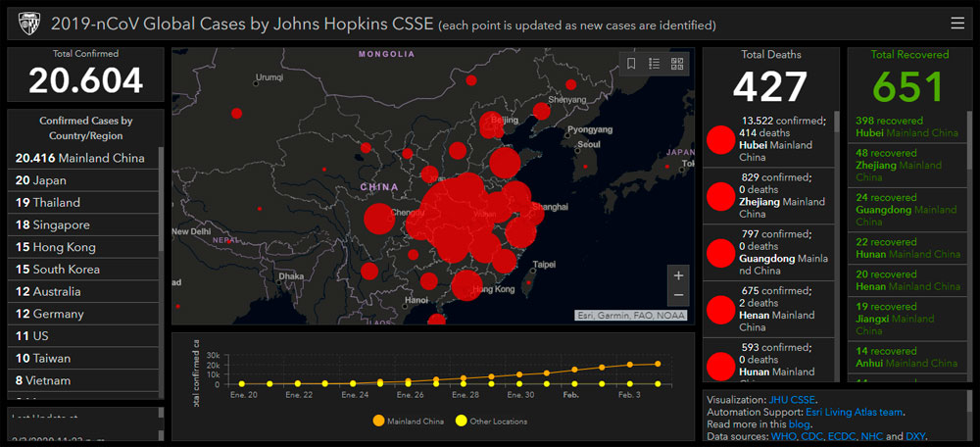This screenshot has height=447, width=980.
Task: Click case bubble near Hong Kong
Action: pyautogui.click(x=466, y=285)
